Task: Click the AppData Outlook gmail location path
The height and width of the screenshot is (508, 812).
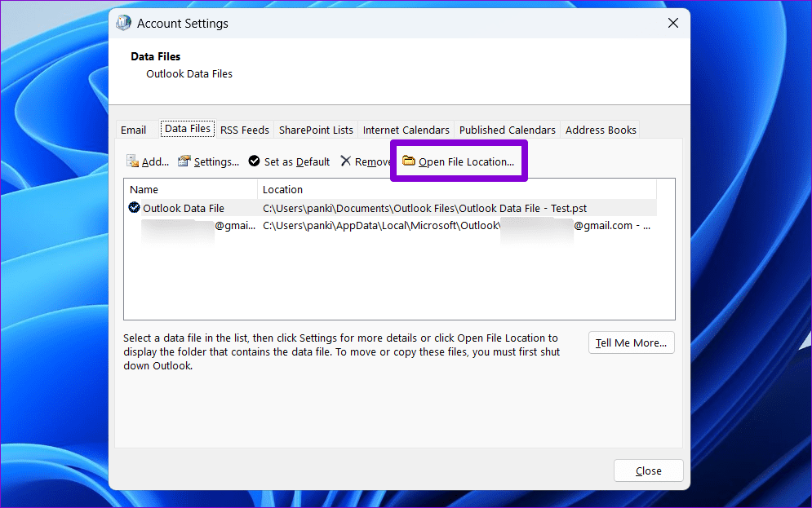Action: (x=456, y=226)
